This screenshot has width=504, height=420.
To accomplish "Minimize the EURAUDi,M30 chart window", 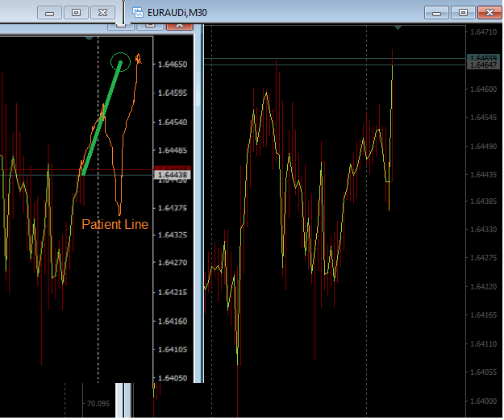I will 436,13.
